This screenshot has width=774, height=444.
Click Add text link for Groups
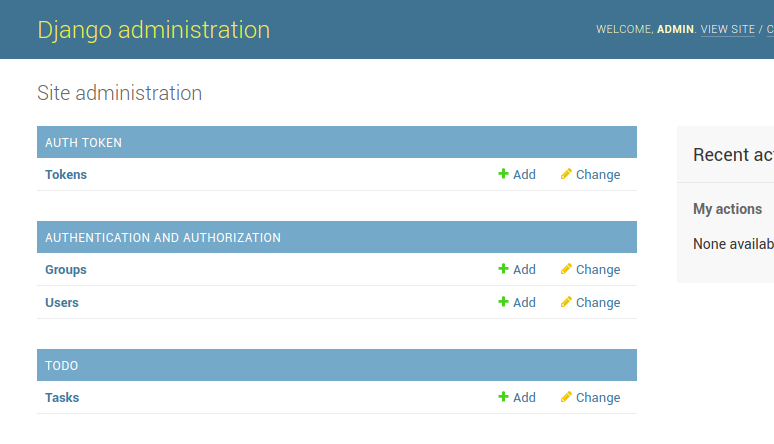[x=524, y=270]
